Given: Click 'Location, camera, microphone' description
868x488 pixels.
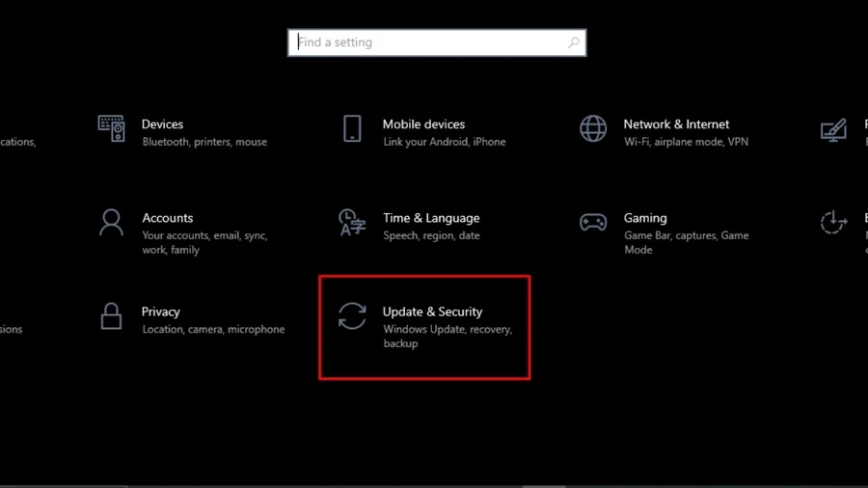Looking at the screenshot, I should click(213, 329).
